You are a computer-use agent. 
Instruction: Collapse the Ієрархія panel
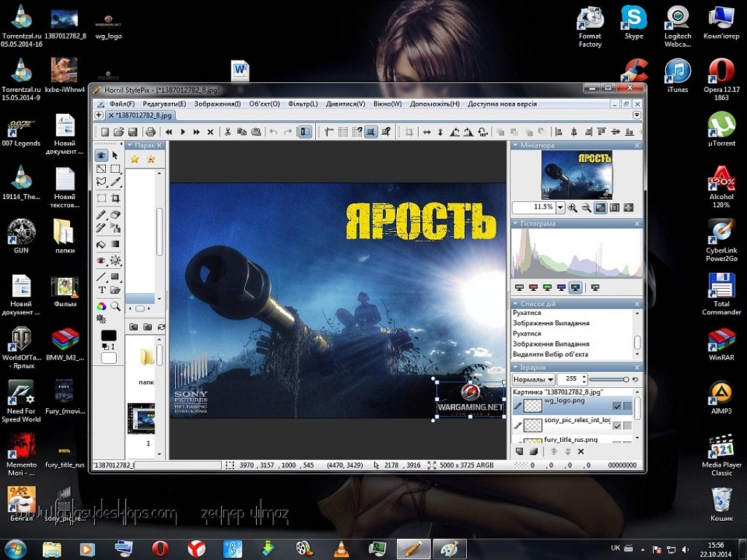pyautogui.click(x=516, y=367)
